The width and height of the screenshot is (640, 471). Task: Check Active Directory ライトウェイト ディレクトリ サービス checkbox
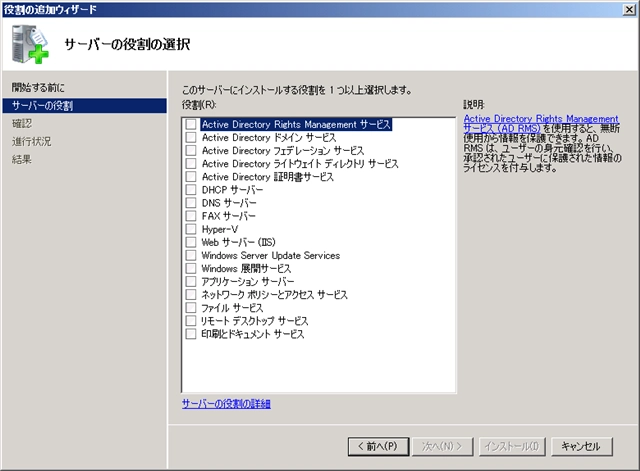[191, 163]
